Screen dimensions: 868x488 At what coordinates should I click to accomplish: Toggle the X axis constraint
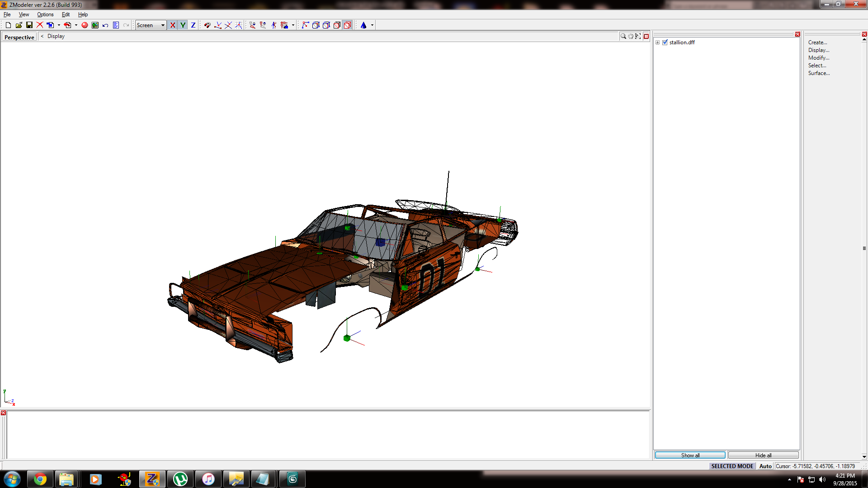pos(172,25)
